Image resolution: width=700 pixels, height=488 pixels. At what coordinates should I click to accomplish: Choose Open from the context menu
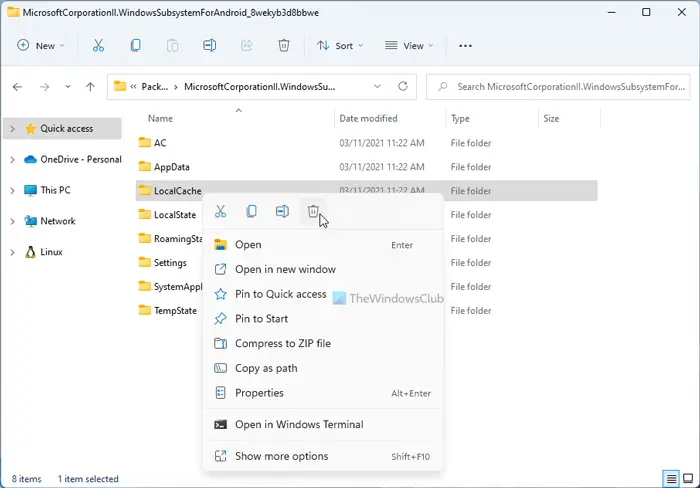click(322, 245)
